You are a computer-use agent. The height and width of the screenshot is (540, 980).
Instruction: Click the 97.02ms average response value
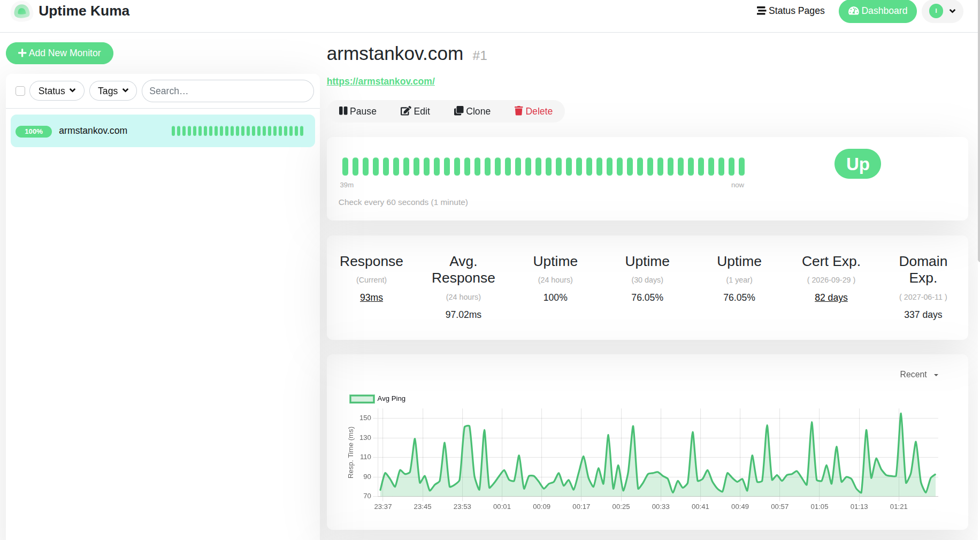coord(463,315)
